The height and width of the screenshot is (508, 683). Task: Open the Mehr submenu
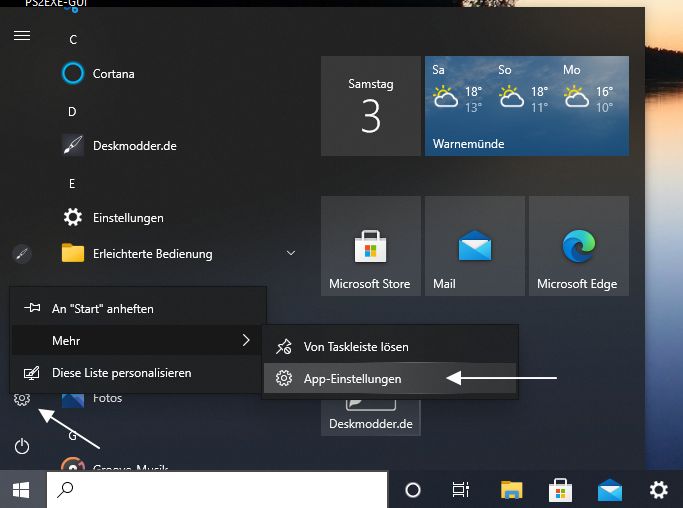(x=138, y=340)
